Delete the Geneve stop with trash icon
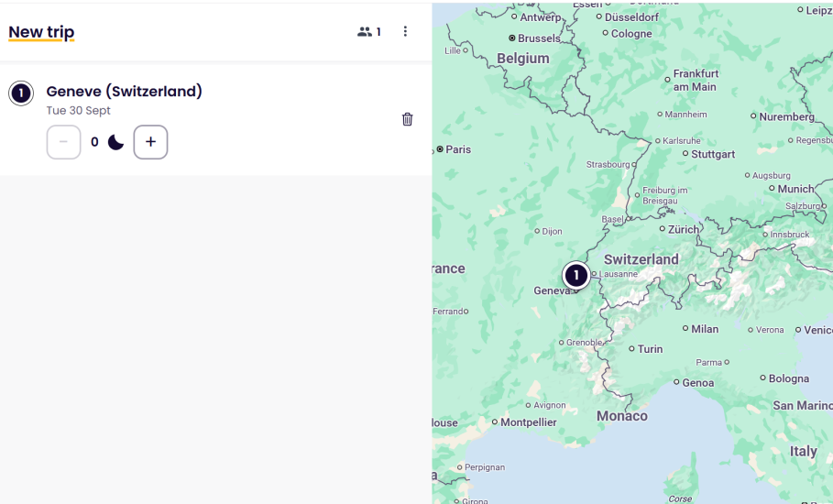The image size is (833, 504). 408,119
